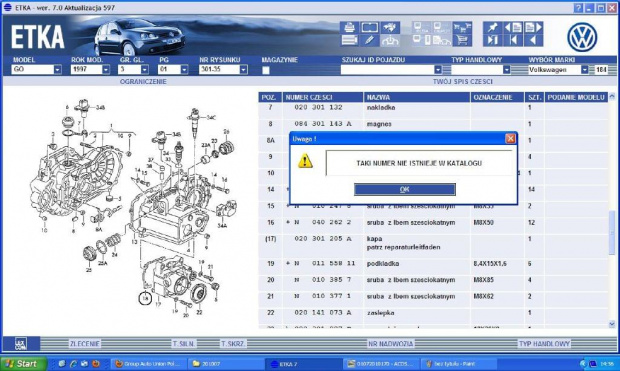Click the multiple shopping carts icon
Image resolution: width=620 pixels, height=371 pixels.
[x=462, y=28]
